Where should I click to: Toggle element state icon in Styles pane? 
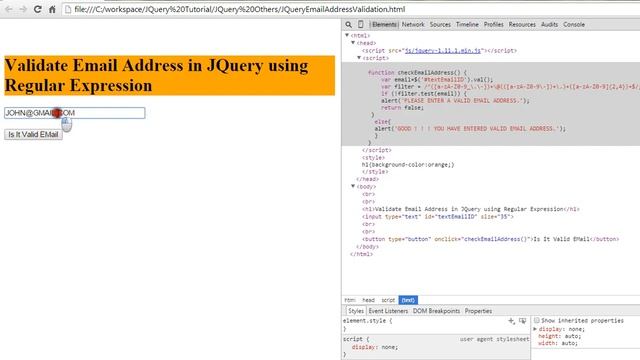point(522,321)
